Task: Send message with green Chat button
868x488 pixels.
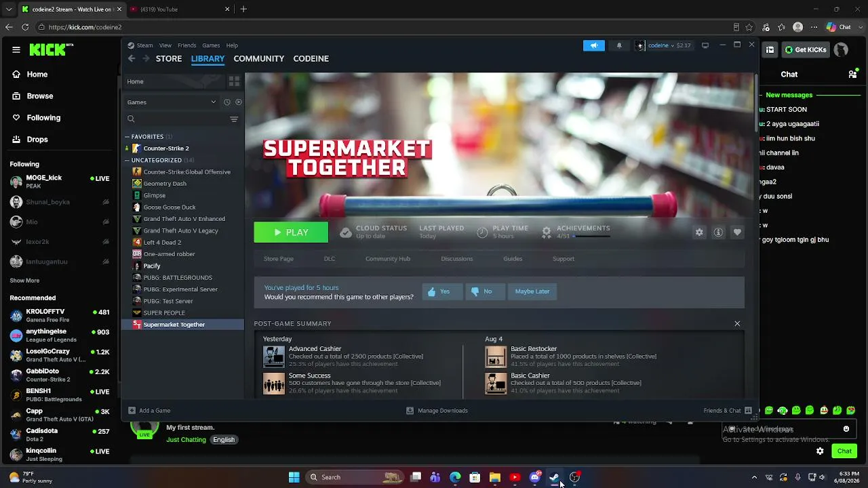Action: pos(844,451)
